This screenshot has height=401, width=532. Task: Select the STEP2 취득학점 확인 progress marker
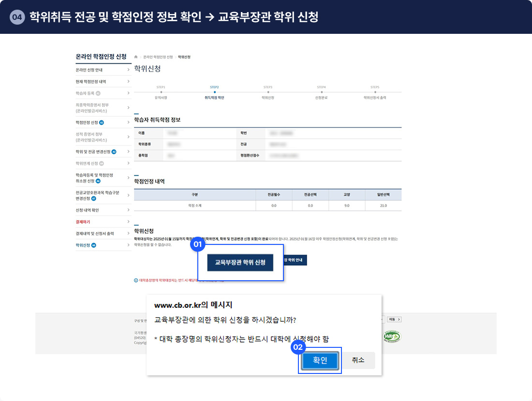[214, 92]
